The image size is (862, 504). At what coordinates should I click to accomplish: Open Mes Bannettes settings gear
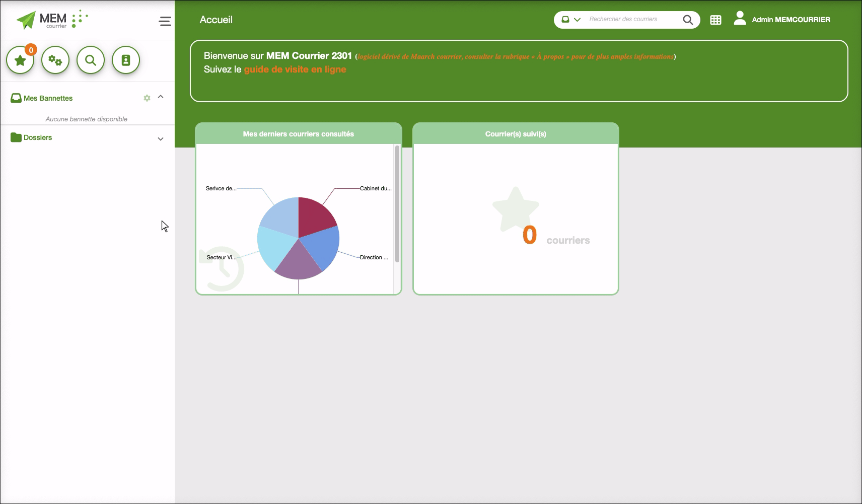pyautogui.click(x=147, y=98)
